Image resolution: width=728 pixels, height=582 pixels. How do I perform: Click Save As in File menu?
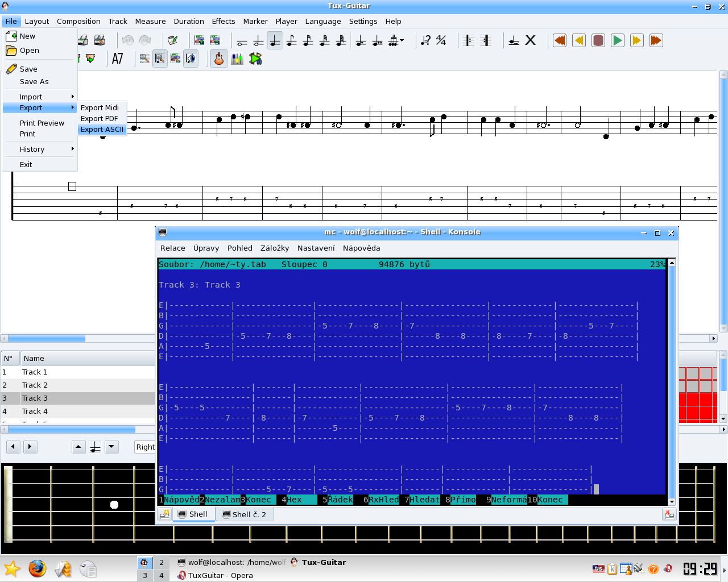click(x=40, y=81)
